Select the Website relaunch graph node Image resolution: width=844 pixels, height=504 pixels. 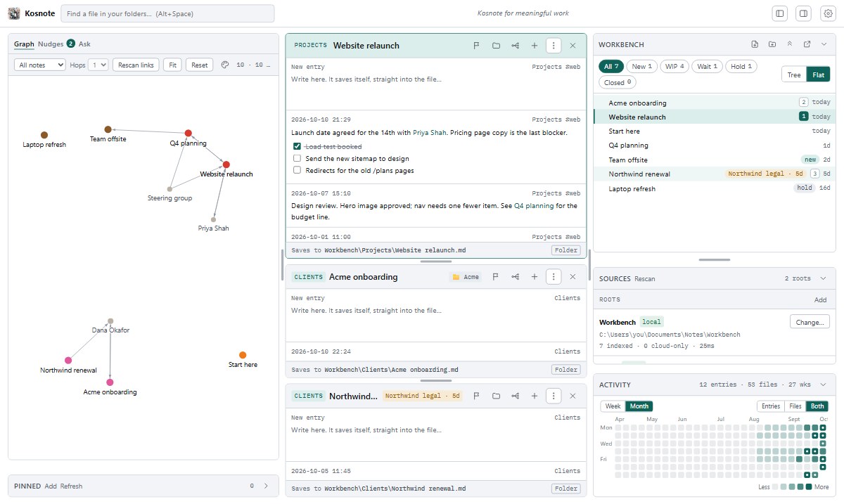pos(226,164)
